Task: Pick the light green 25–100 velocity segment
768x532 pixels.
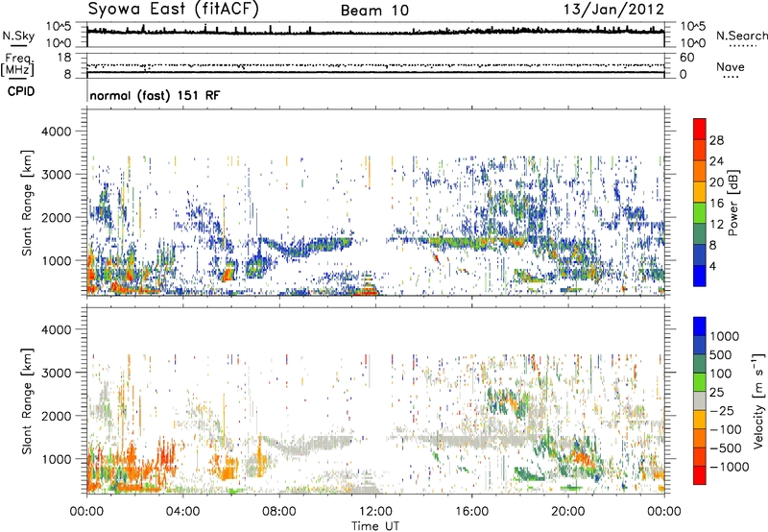Action: 700,382
